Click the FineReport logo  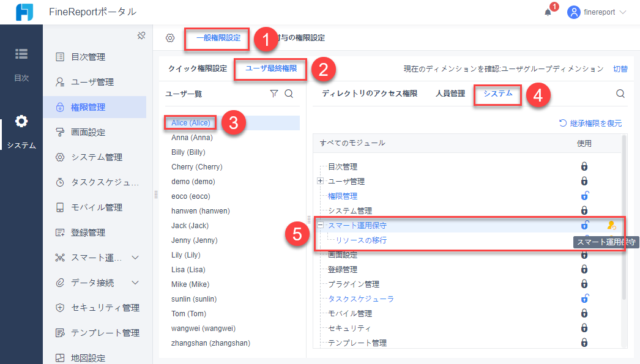point(24,12)
